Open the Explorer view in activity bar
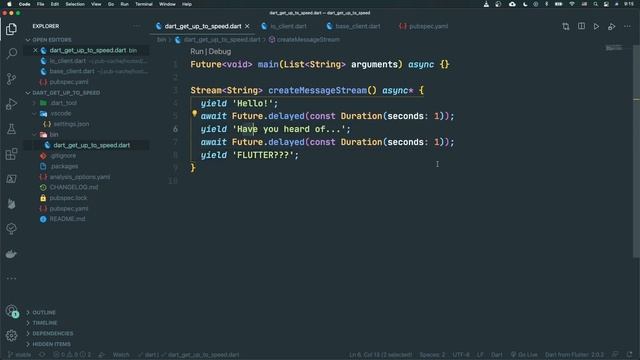This screenshot has height=360, width=640. tap(11, 29)
